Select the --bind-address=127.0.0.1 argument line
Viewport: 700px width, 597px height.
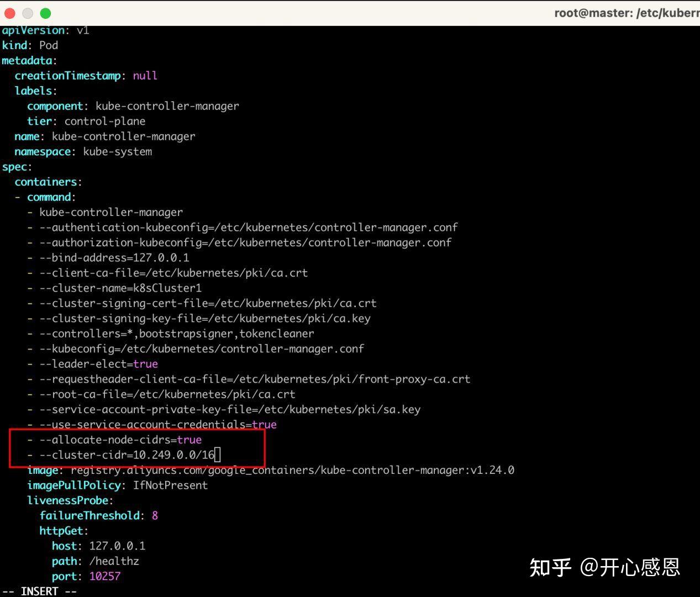(x=114, y=257)
